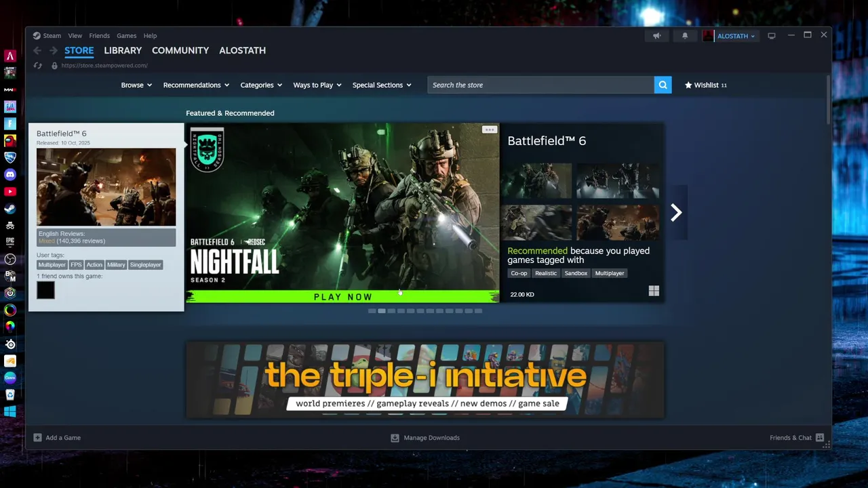Click the next arrow on the featured carousel
This screenshot has height=488, width=868.
point(676,213)
